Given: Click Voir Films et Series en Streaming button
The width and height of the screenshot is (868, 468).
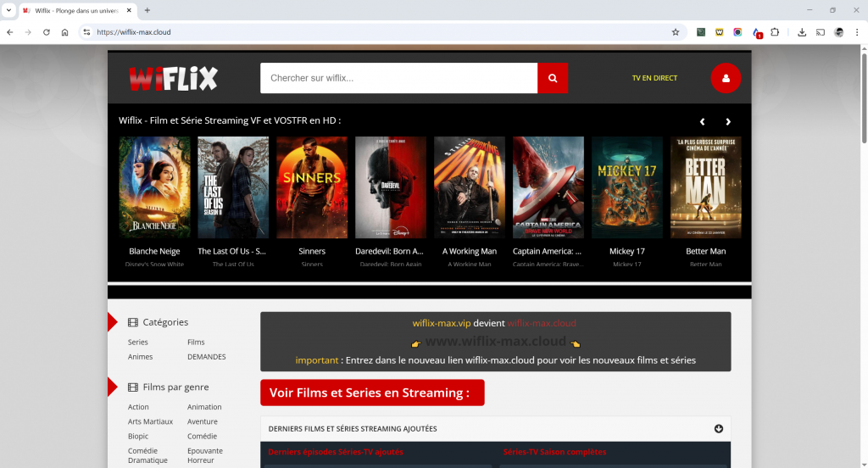Looking at the screenshot, I should (x=373, y=393).
